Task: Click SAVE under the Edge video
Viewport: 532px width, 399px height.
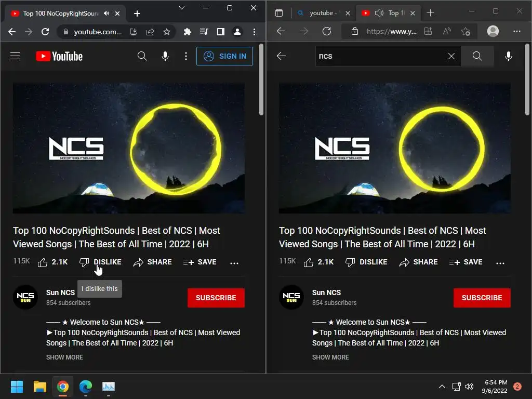Action: click(466, 262)
